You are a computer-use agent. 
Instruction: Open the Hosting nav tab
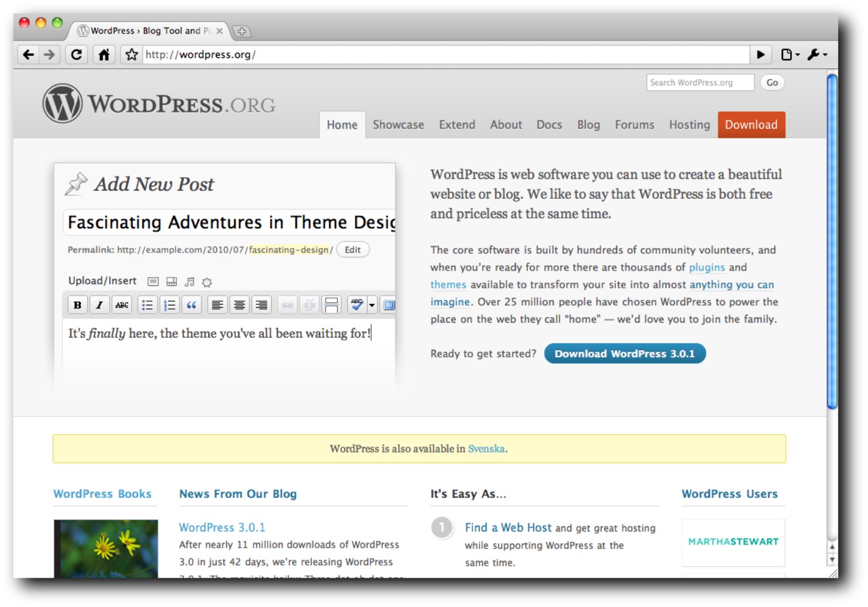[690, 125]
